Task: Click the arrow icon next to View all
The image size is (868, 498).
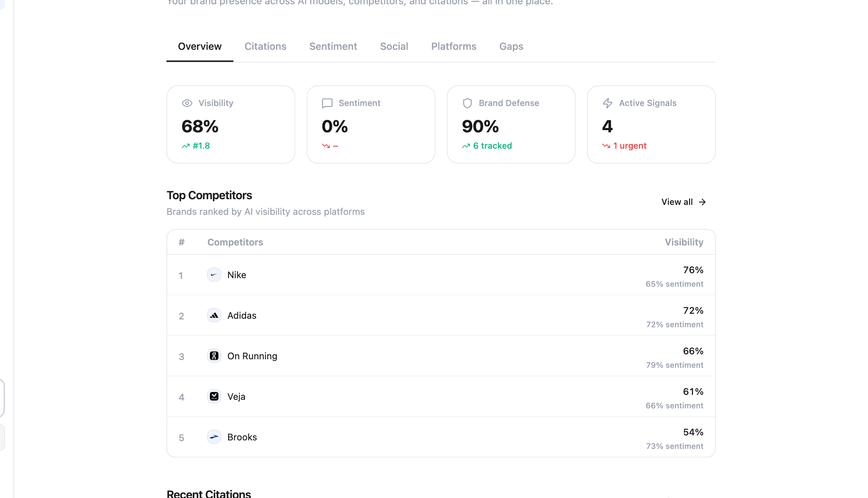Action: pos(702,202)
